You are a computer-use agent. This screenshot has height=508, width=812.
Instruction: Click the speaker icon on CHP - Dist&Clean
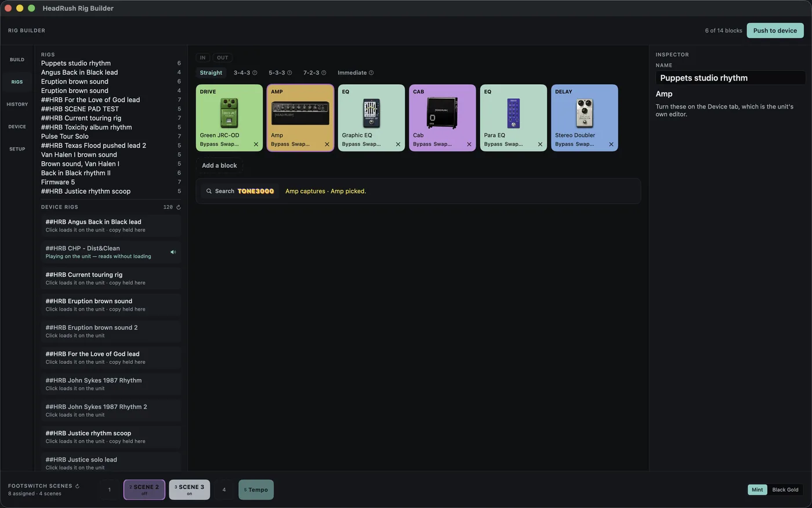point(173,252)
